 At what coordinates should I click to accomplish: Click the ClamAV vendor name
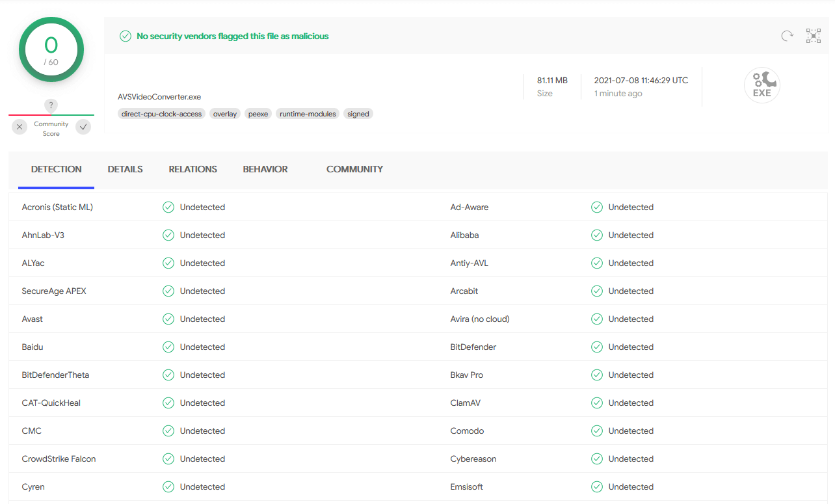click(466, 403)
